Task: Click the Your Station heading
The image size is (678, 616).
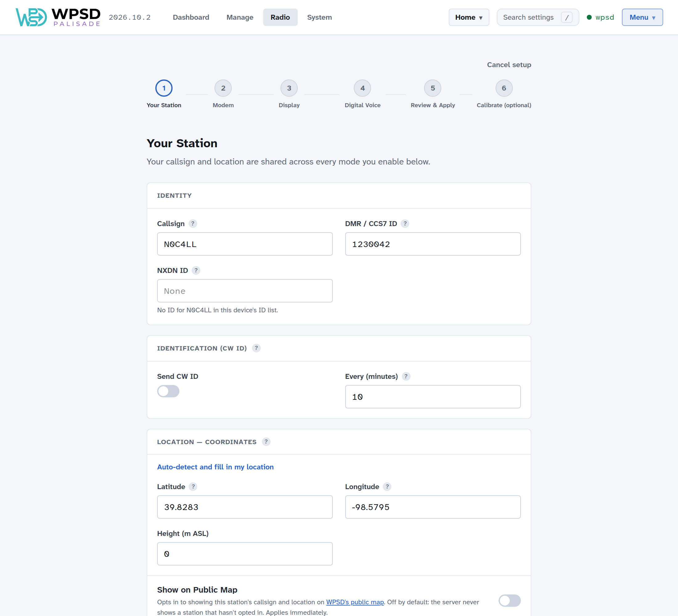Action: click(182, 143)
